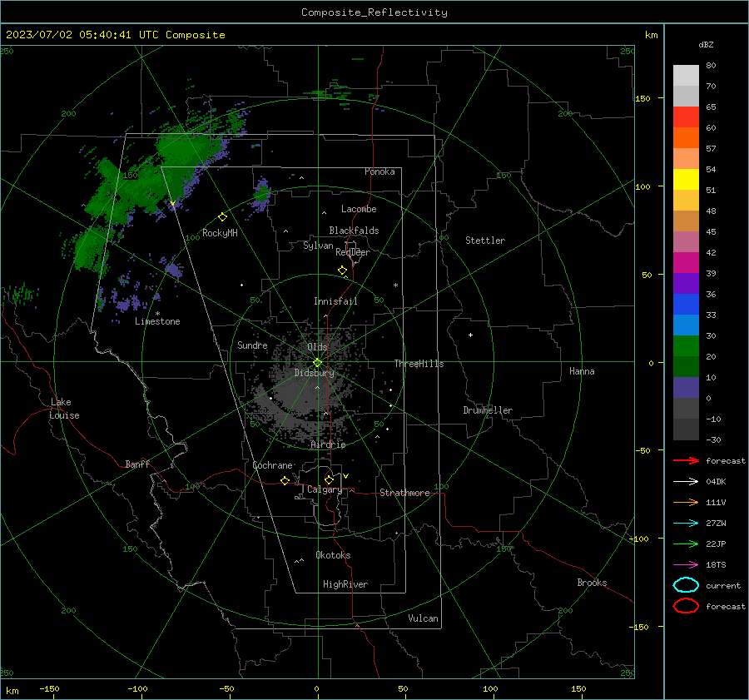Click the Lacombe map label

click(x=359, y=209)
